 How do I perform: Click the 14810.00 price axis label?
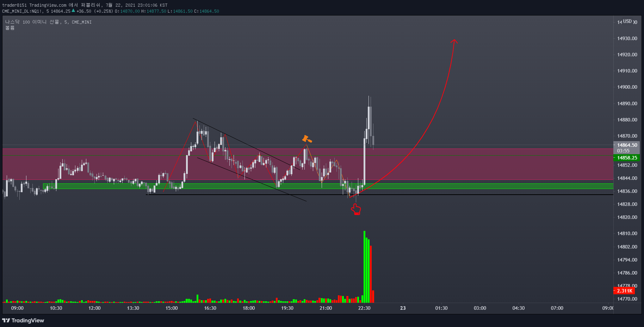pyautogui.click(x=627, y=233)
